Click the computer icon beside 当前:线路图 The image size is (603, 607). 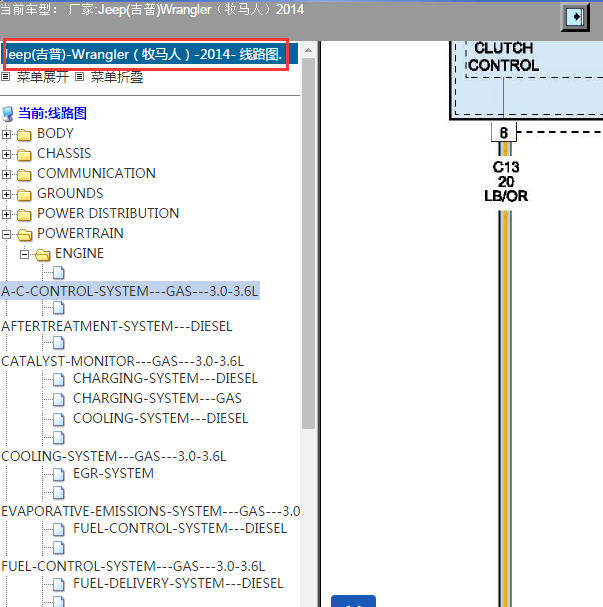click(x=8, y=114)
